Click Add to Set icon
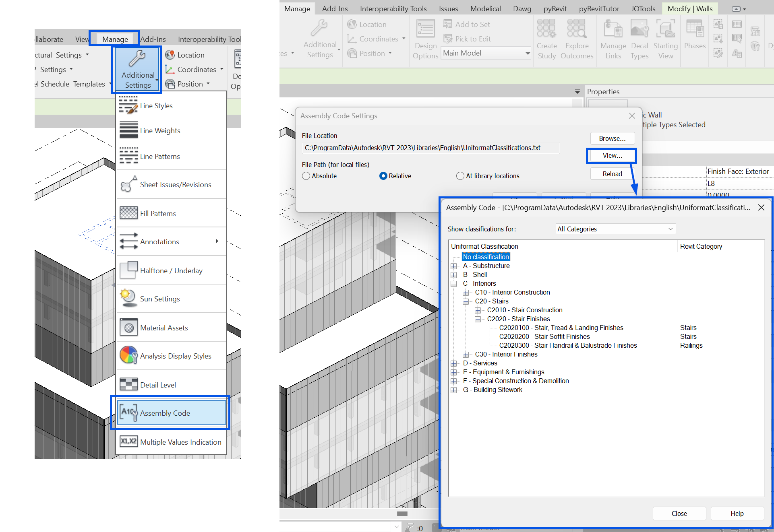774x532 pixels. click(447, 24)
